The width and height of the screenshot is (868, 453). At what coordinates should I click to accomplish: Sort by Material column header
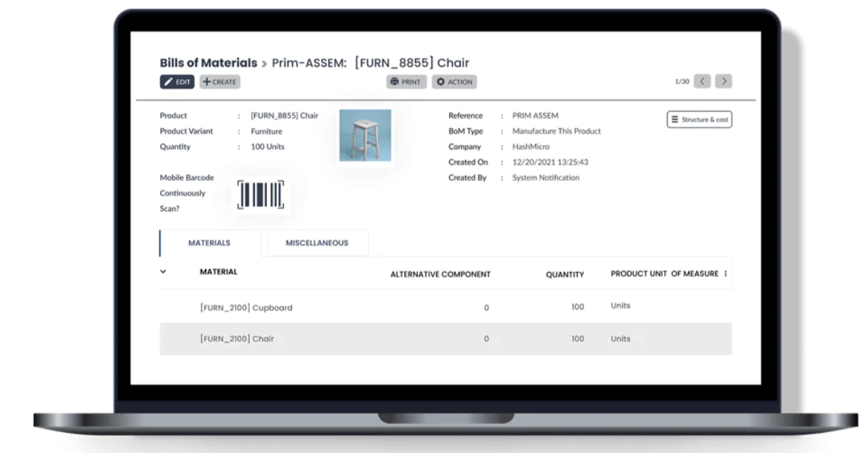tap(219, 272)
